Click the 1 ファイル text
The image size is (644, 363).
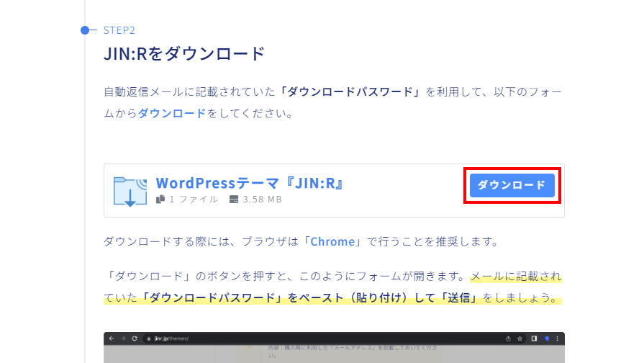coord(193,200)
